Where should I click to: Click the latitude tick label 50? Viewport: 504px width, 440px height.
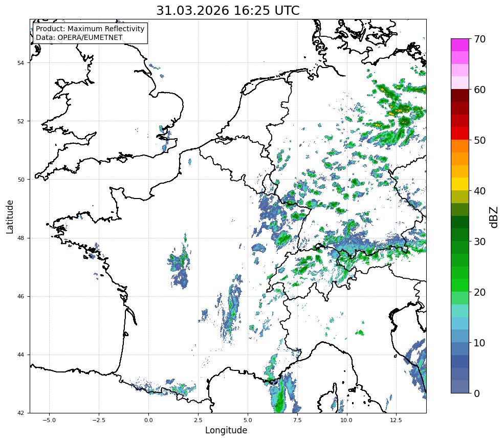tap(20, 180)
